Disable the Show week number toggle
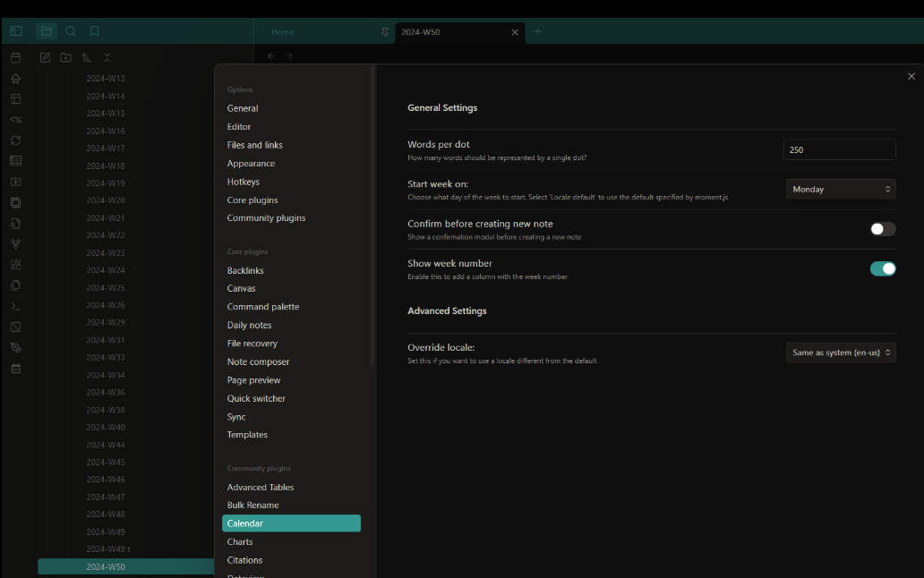The width and height of the screenshot is (924, 578). click(x=883, y=269)
